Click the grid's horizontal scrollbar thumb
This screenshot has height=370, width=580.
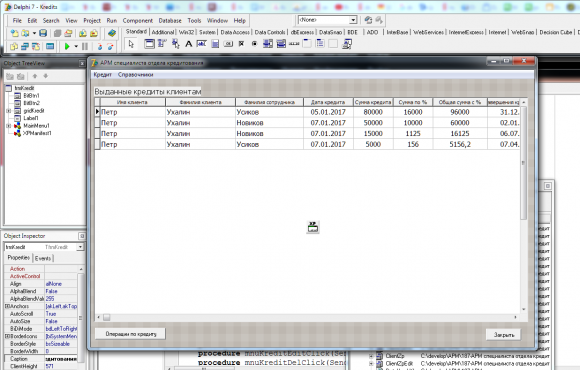107,317
